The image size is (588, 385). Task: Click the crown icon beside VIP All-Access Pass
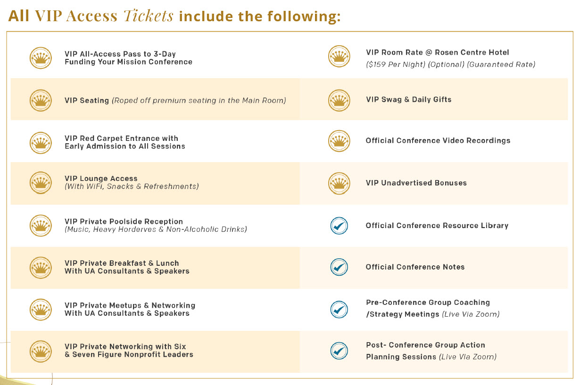tap(41, 58)
